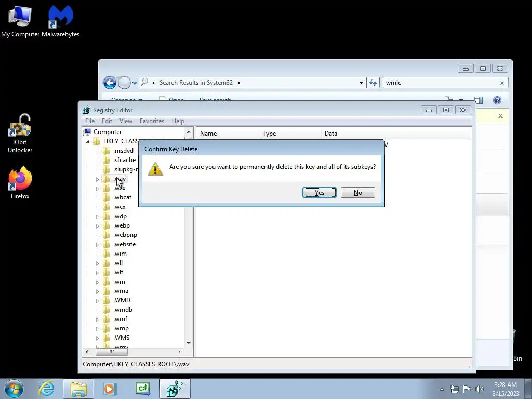Select the .website key label
532x399 pixels.
click(x=125, y=244)
